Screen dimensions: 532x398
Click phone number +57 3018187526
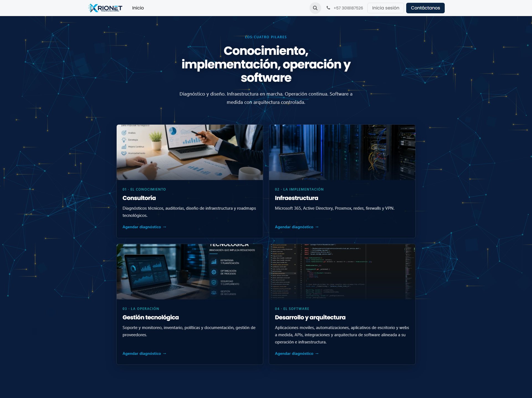348,8
